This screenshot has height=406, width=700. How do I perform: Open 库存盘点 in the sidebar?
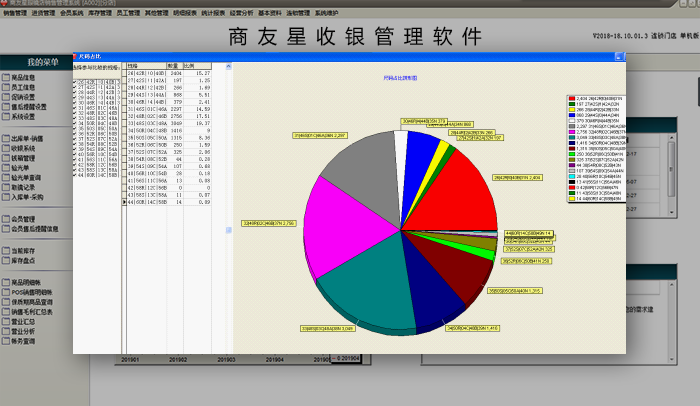(24, 260)
